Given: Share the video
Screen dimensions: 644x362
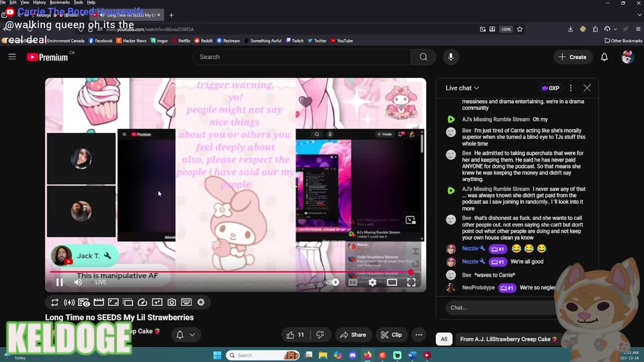Looking at the screenshot, I should [x=353, y=335].
